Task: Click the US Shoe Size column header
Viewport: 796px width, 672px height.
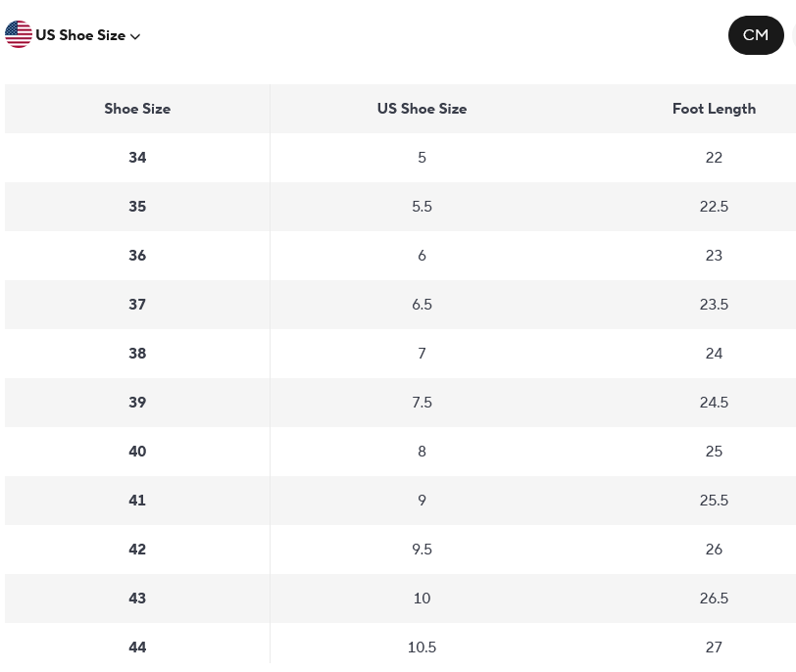Action: pos(422,109)
